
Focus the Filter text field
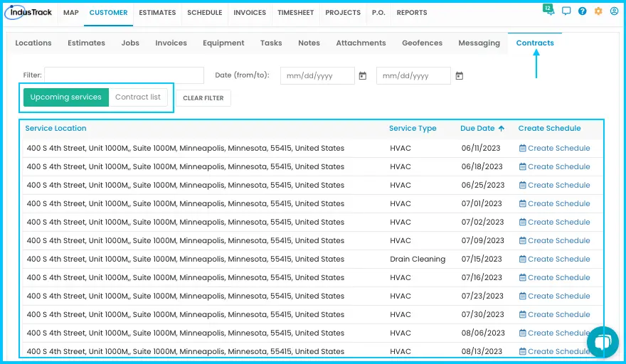[124, 75]
